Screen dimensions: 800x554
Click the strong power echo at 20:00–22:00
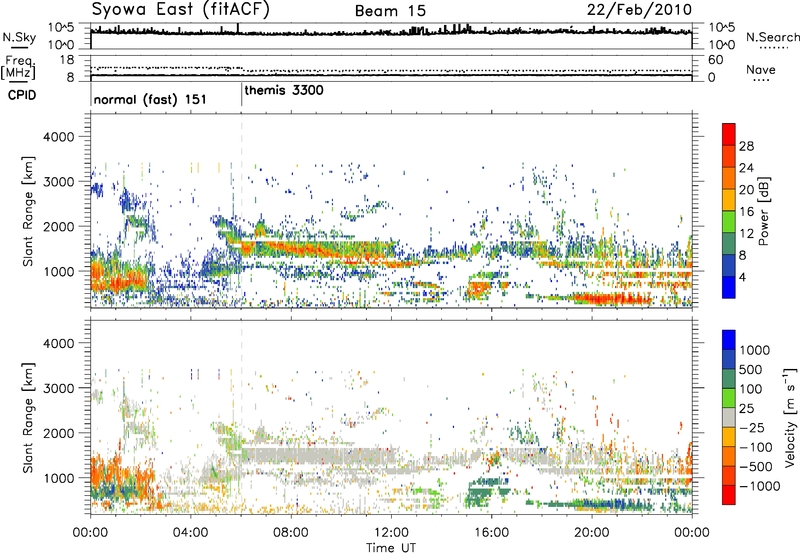612,298
